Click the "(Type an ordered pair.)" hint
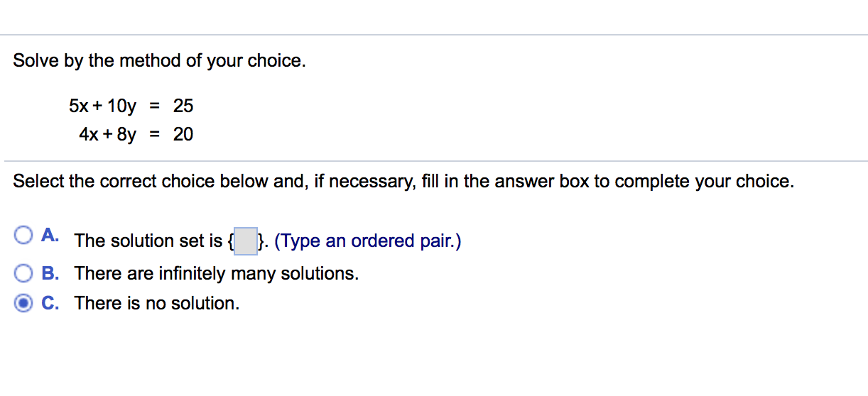The height and width of the screenshot is (396, 868). click(x=368, y=241)
